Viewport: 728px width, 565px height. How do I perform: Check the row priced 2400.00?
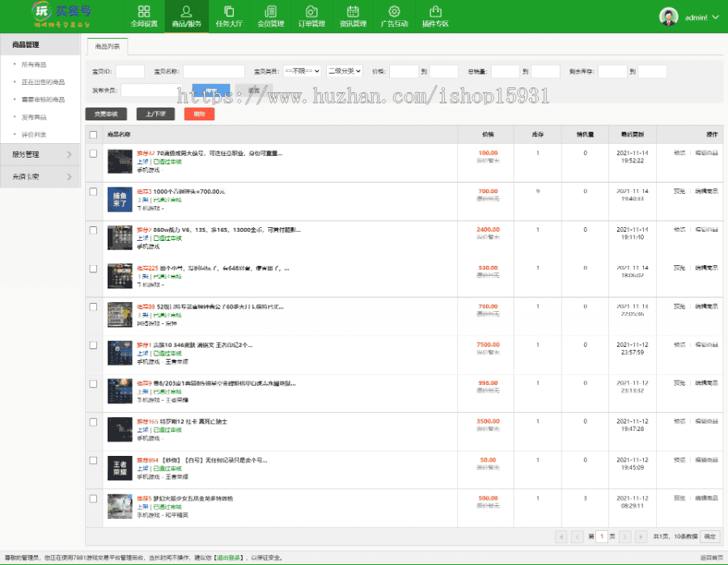pos(93,230)
